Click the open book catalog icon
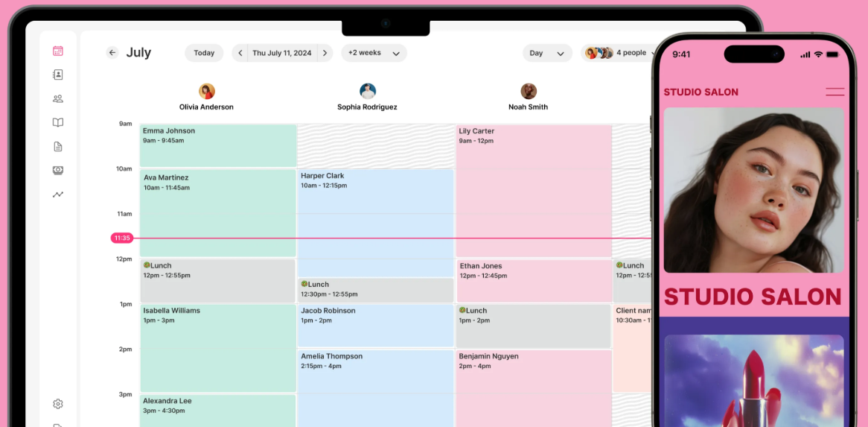Image resolution: width=868 pixels, height=427 pixels. 58,122
